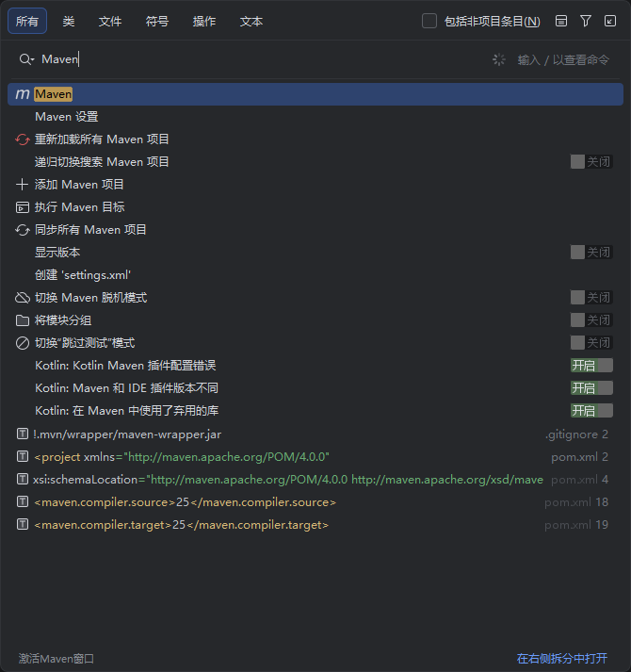The image size is (631, 672).
Task: Switch to the 类 tab
Action: click(x=69, y=21)
